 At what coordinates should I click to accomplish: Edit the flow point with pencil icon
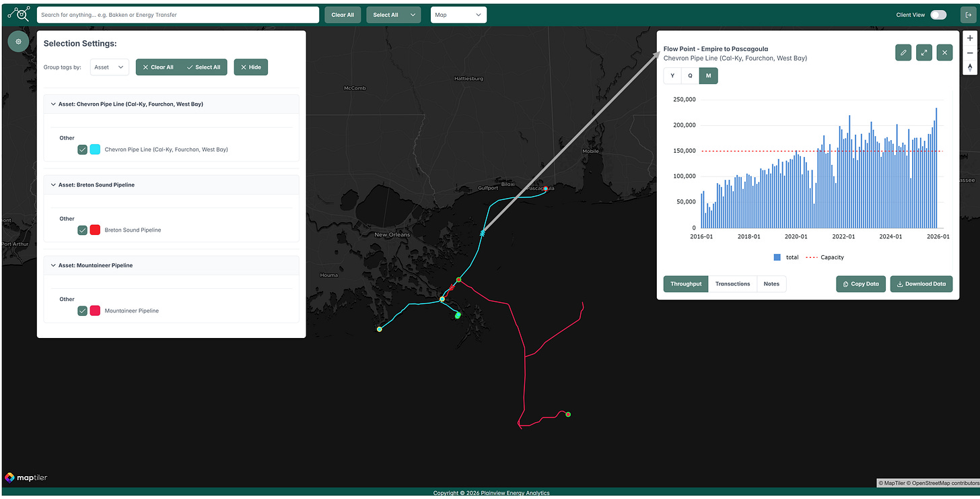903,53
